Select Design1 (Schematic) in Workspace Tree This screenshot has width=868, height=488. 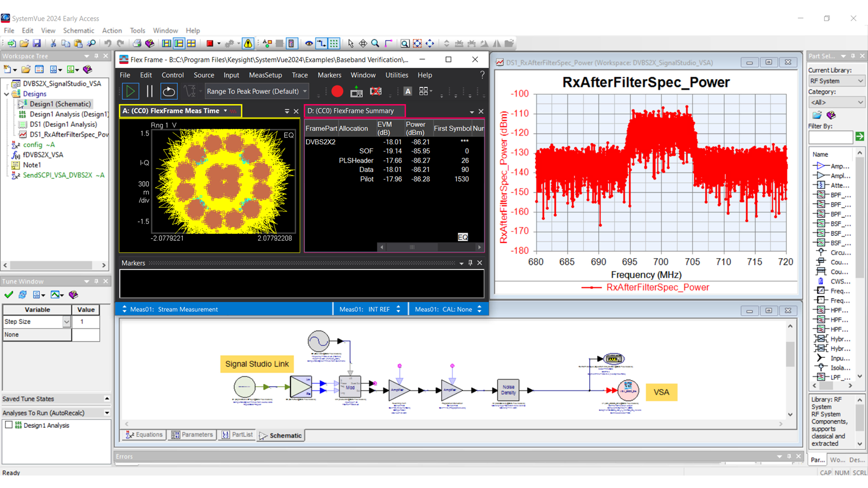60,104
